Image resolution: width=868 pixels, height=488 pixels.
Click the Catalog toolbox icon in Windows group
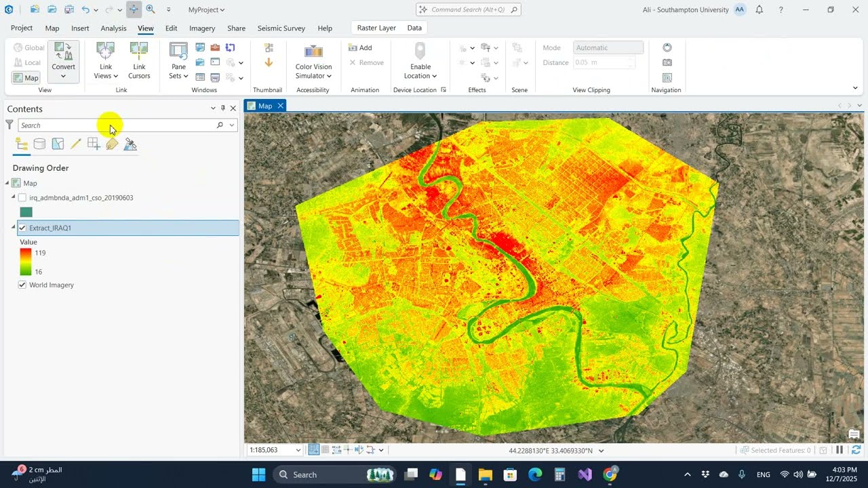point(215,47)
